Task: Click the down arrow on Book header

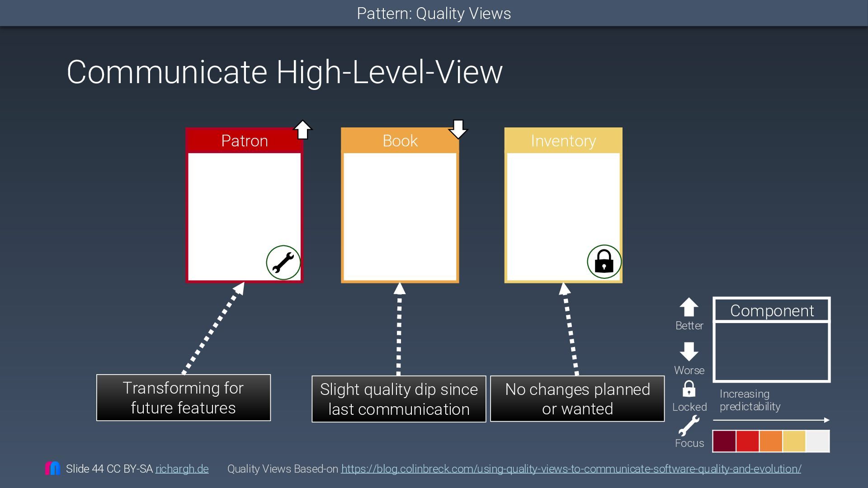Action: (458, 129)
